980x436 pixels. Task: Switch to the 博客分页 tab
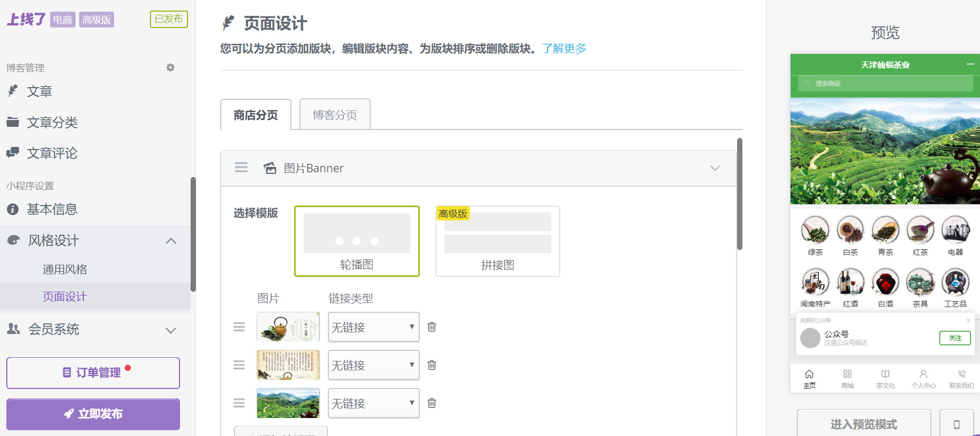335,115
